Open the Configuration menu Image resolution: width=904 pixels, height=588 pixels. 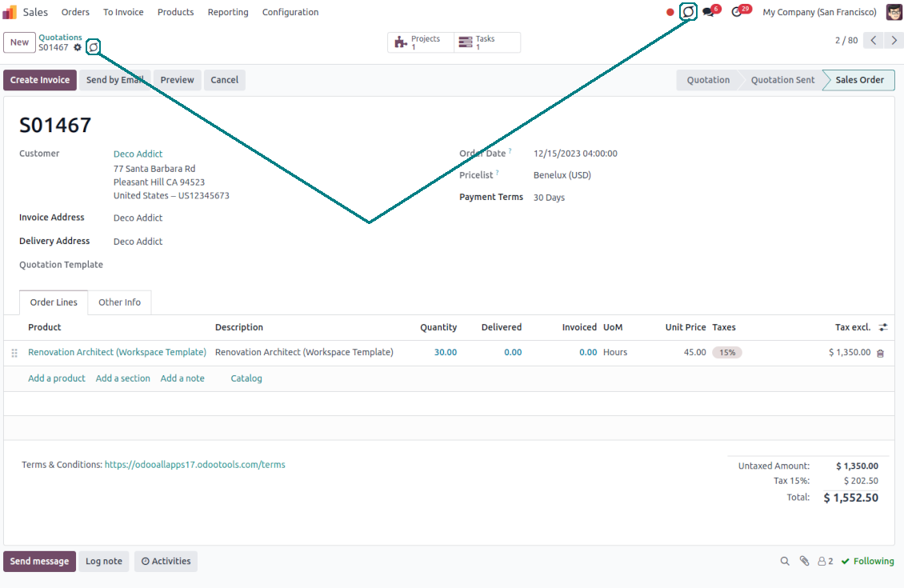pos(290,12)
